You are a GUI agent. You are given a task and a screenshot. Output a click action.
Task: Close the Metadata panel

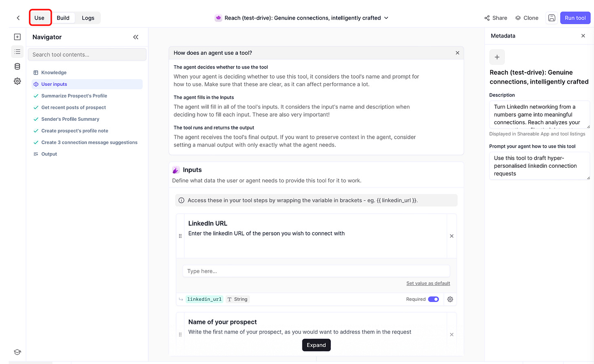(x=583, y=36)
